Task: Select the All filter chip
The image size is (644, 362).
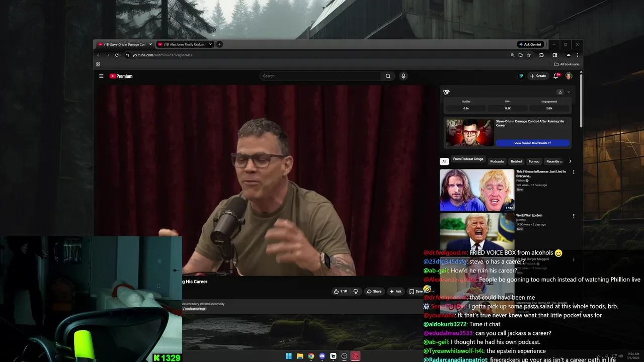Action: click(444, 161)
